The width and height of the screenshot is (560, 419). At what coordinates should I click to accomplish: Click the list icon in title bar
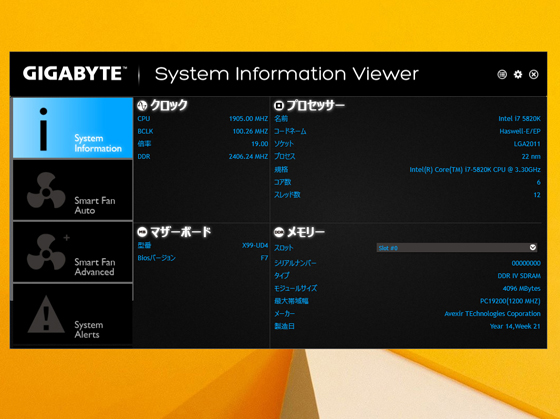pyautogui.click(x=502, y=74)
